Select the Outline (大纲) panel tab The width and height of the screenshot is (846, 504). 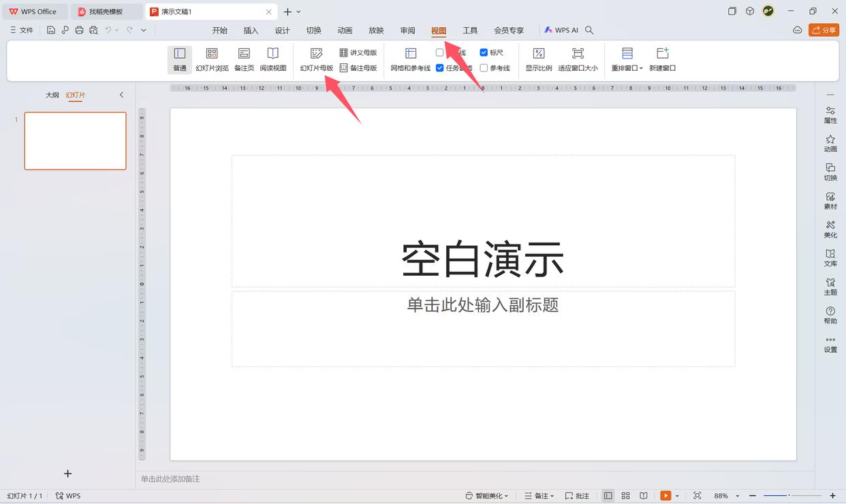tap(52, 95)
